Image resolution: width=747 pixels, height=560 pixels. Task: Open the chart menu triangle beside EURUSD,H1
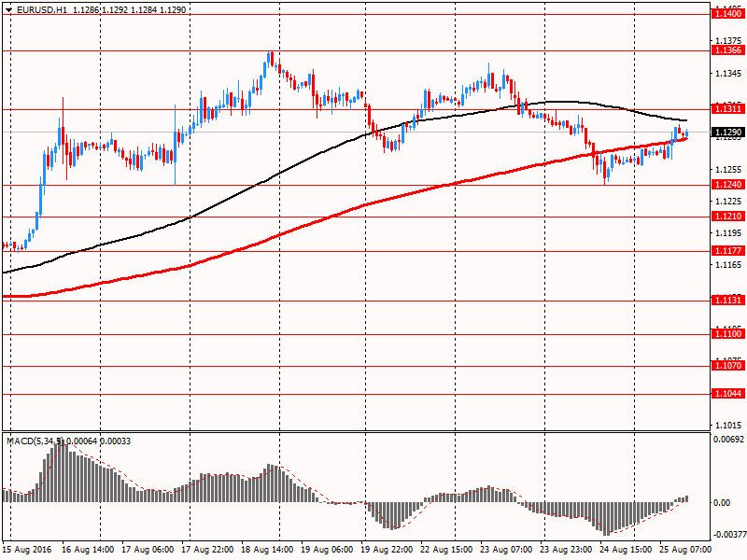[8, 9]
